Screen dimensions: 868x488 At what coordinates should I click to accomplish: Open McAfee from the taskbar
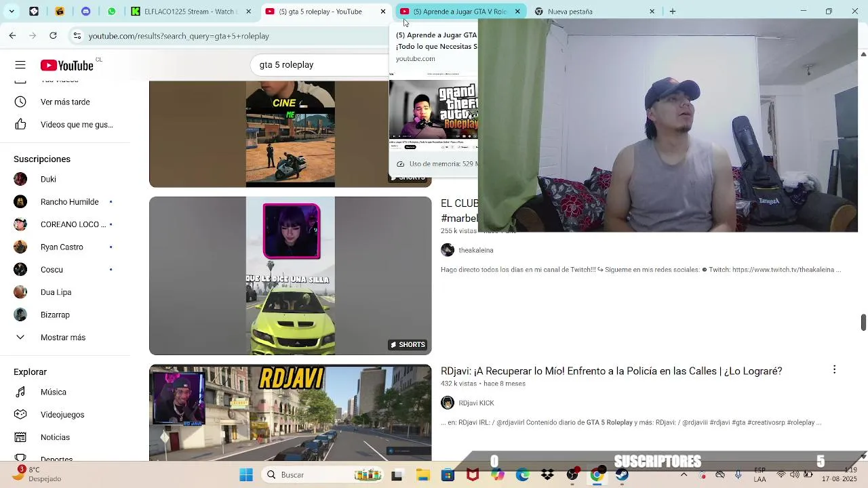tap(473, 475)
